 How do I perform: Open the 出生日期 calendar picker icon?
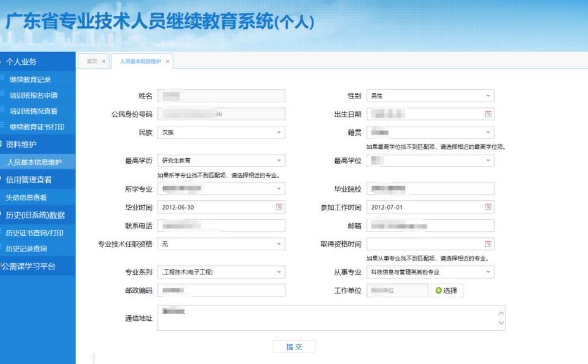(488, 114)
